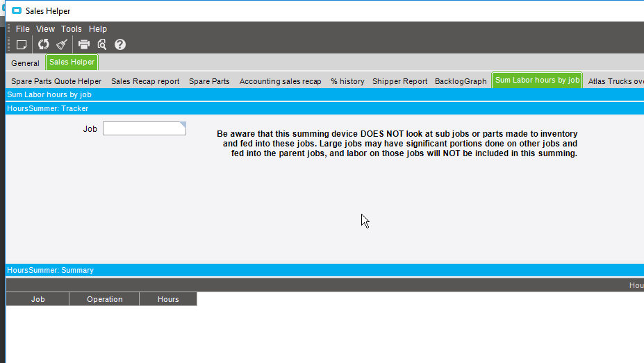The width and height of the screenshot is (644, 363).
Task: Open the Atlas Trucks tab
Action: [x=616, y=81]
